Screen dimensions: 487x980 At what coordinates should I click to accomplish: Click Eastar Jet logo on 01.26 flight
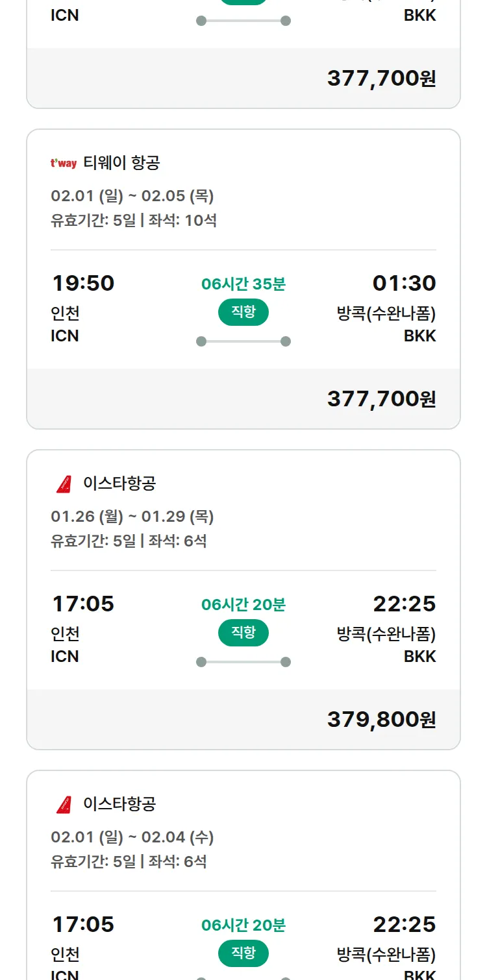pos(64,484)
